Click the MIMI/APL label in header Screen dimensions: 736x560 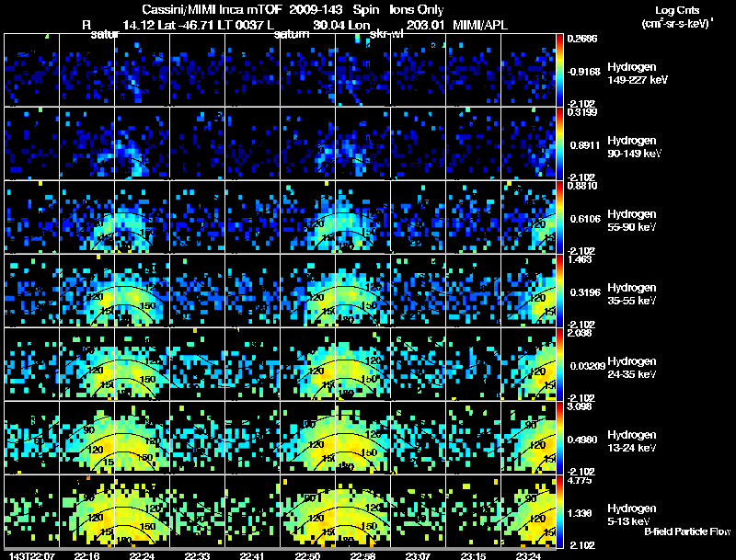tap(480, 25)
